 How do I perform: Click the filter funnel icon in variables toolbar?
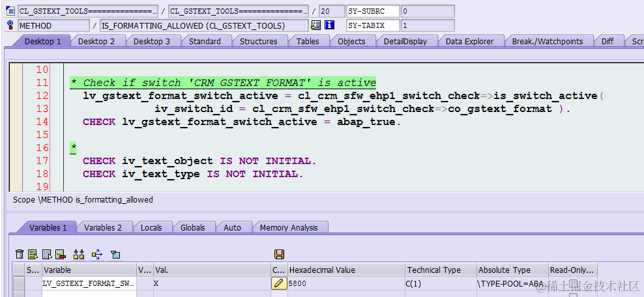pyautogui.click(x=115, y=255)
